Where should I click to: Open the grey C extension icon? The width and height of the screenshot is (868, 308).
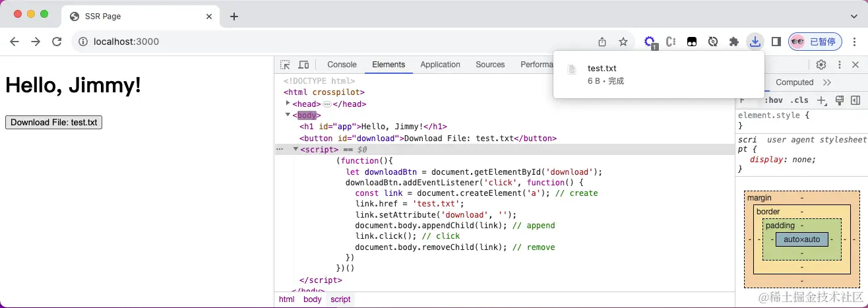(671, 42)
